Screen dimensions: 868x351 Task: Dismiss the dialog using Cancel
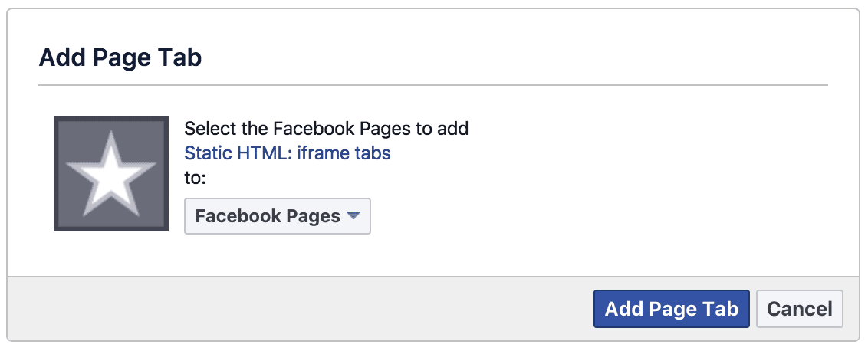point(799,308)
